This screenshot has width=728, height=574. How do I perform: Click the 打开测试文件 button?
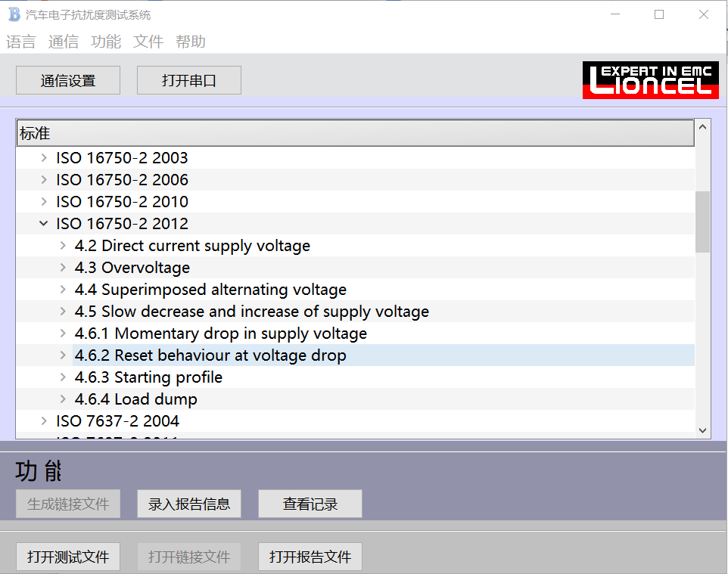pos(68,557)
